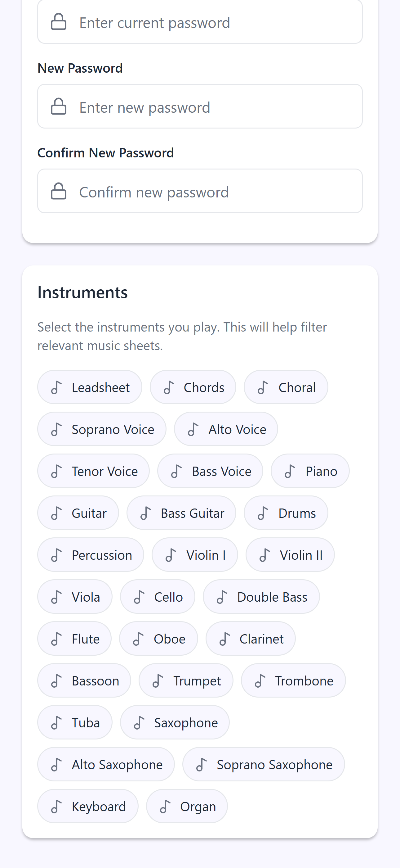Select the Soprano Voice instrument
400x868 pixels.
pos(102,429)
